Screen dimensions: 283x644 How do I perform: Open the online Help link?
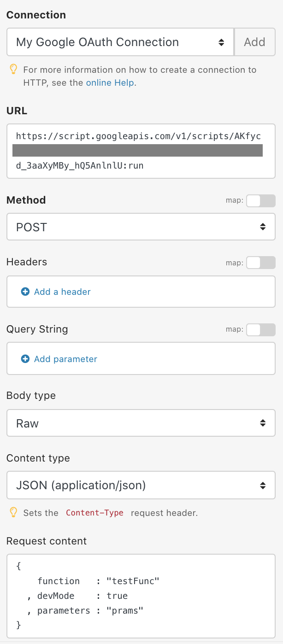(110, 83)
